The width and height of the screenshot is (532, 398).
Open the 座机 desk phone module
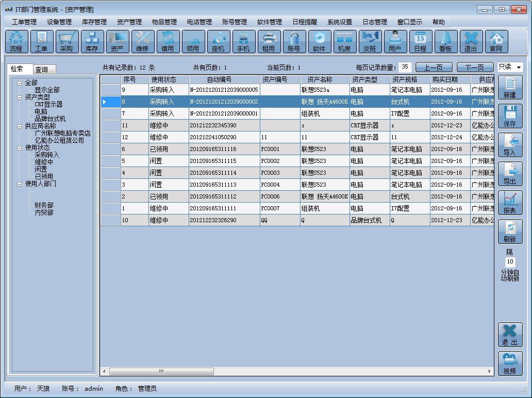pos(218,41)
